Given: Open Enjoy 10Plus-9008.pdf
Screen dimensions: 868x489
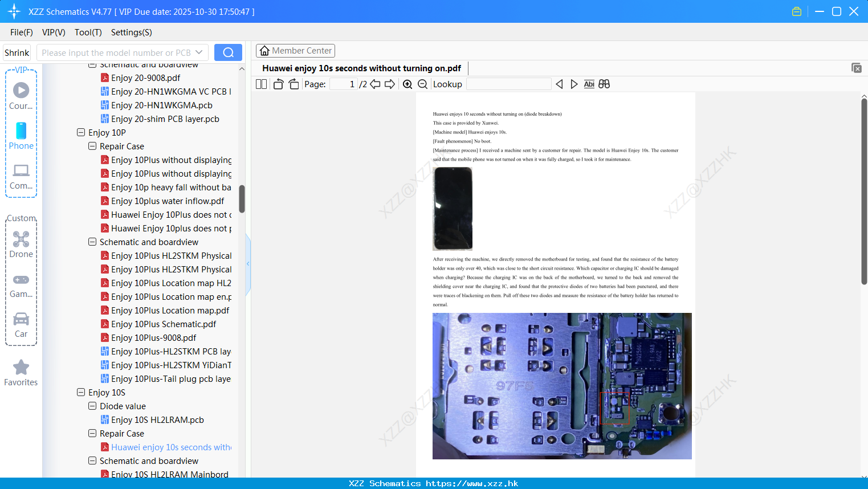Looking at the screenshot, I should tap(154, 337).
